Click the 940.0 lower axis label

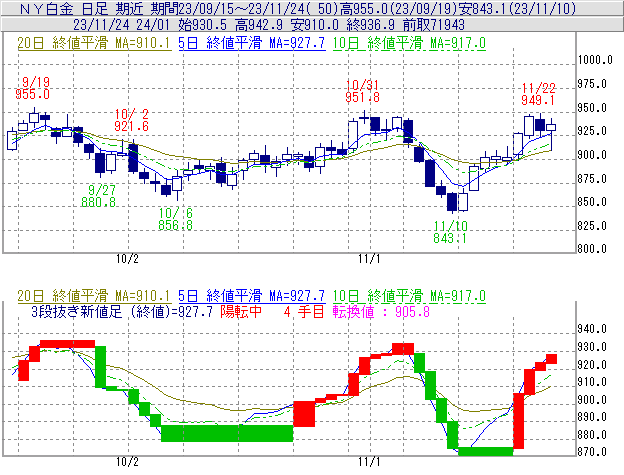[x=592, y=329]
